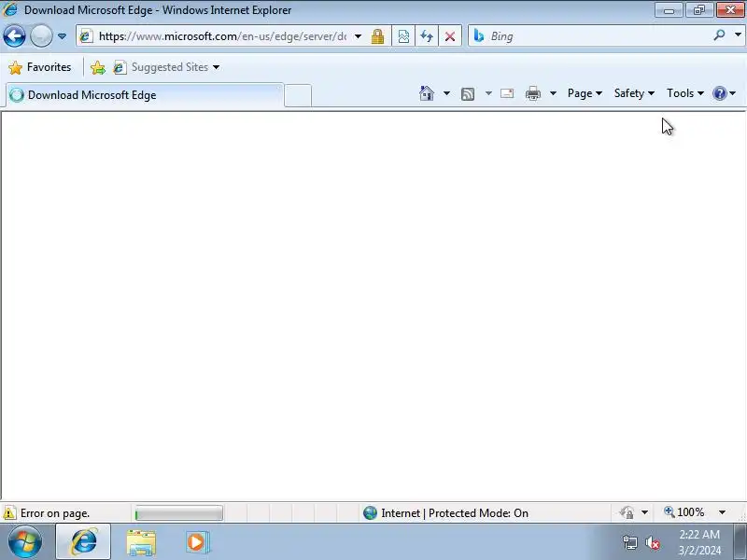Click the Read Mail envelope icon
The height and width of the screenshot is (560, 747).
pyautogui.click(x=507, y=93)
